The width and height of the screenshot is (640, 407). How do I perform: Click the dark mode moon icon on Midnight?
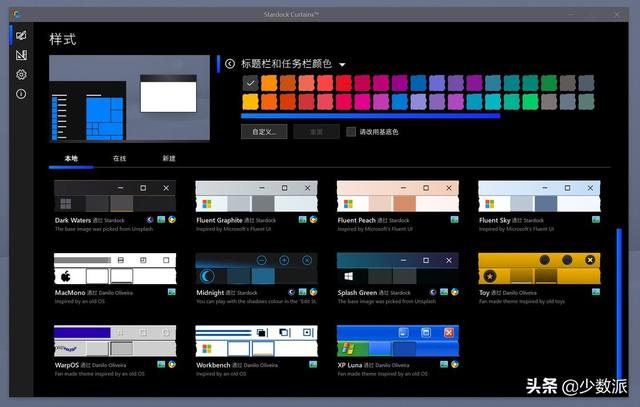[291, 292]
